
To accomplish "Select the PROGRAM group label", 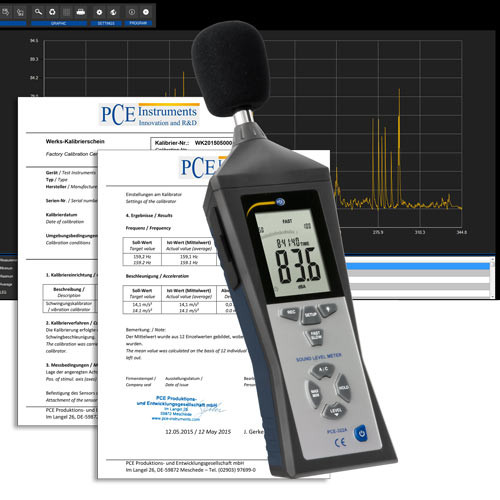I will pos(138,23).
